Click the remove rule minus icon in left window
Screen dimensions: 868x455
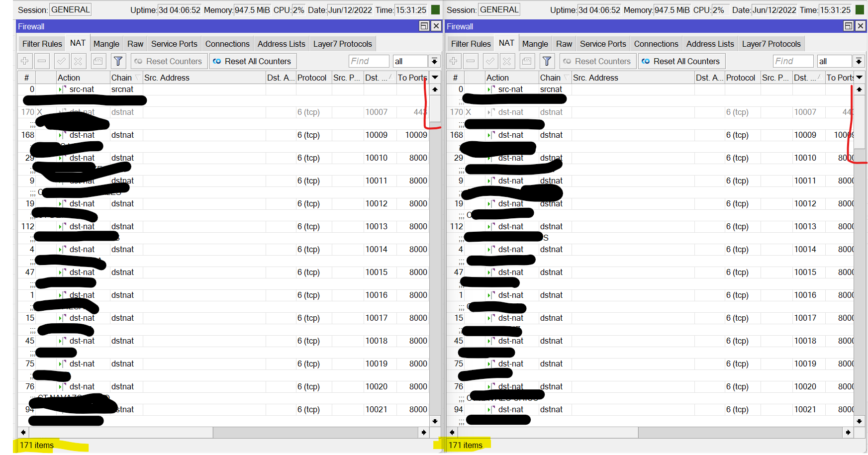(x=42, y=61)
